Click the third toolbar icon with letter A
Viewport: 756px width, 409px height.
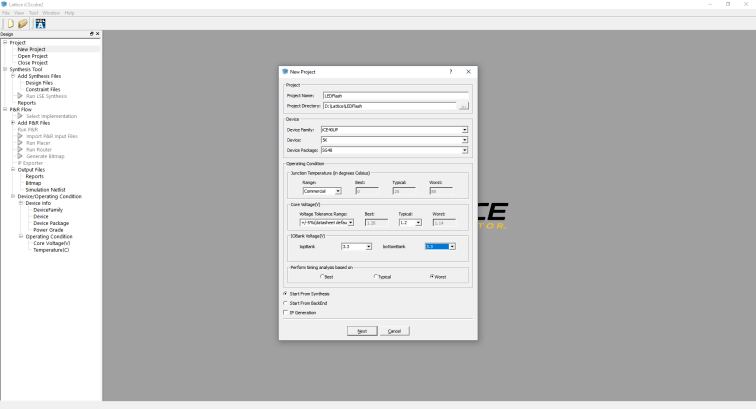coord(40,23)
